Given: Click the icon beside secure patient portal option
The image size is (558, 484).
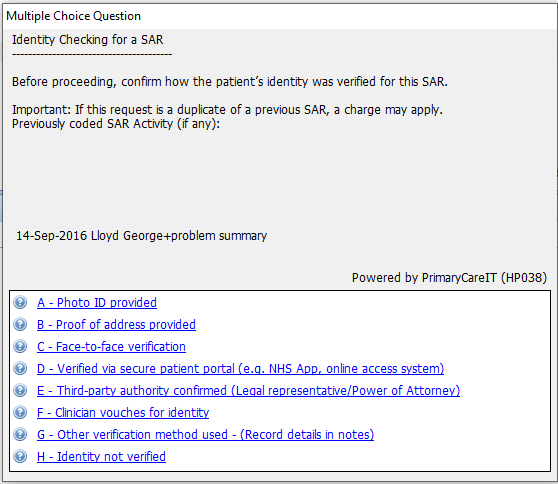Looking at the screenshot, I should pyautogui.click(x=20, y=368).
